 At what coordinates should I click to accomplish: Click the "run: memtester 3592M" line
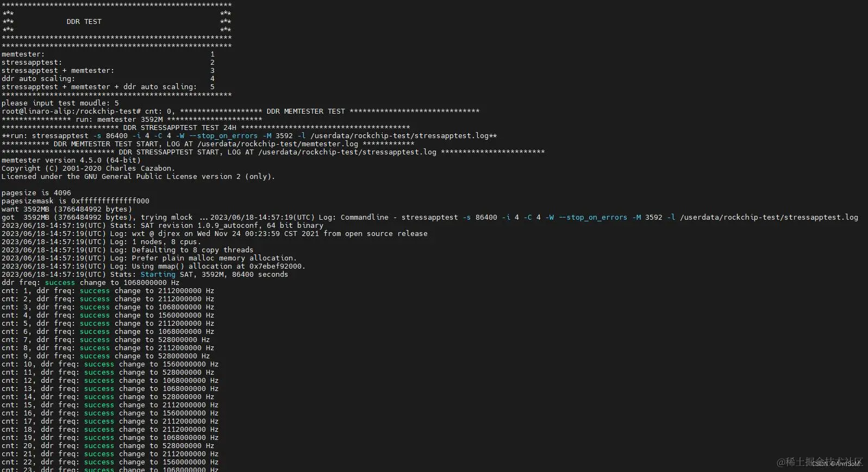tap(132, 120)
